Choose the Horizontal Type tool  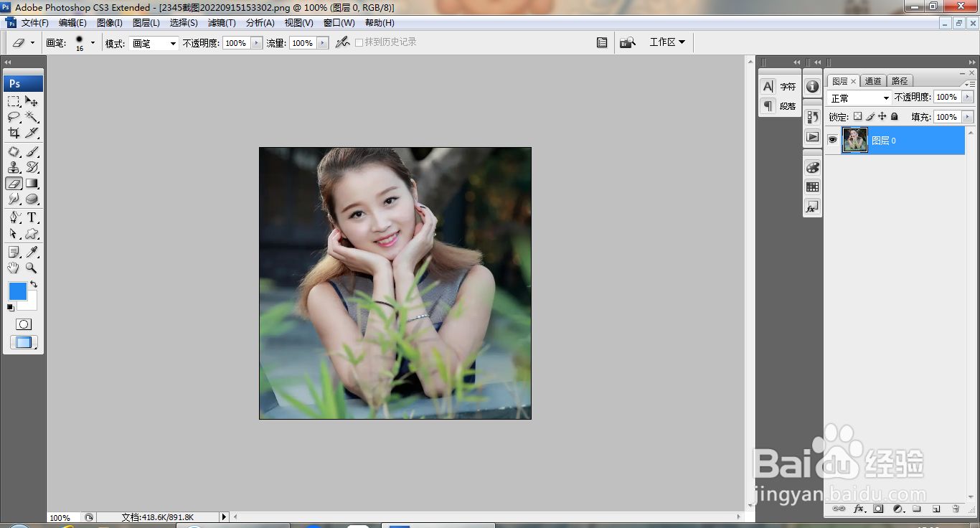(32, 217)
